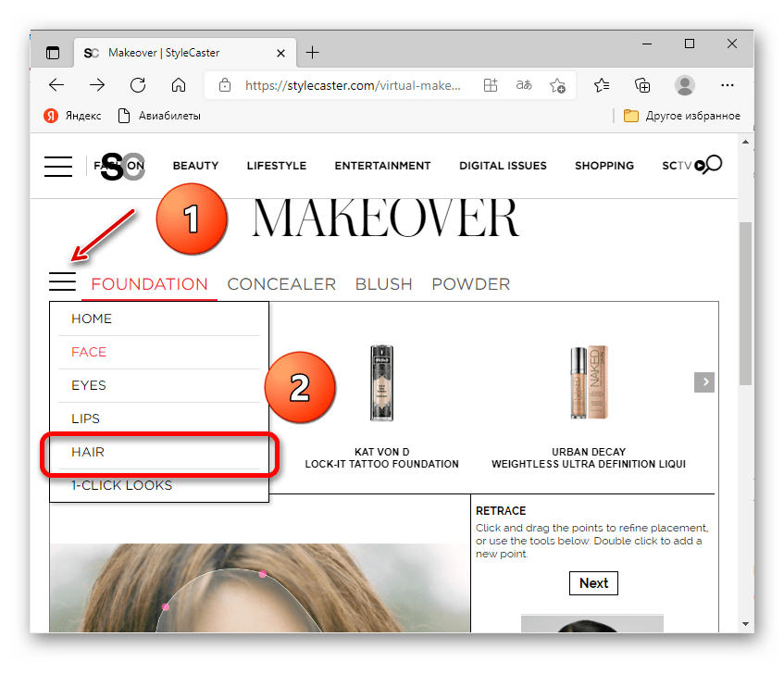Image resolution: width=784 pixels, height=687 pixels.
Task: Open the Settings and more menu
Action: pyautogui.click(x=728, y=85)
